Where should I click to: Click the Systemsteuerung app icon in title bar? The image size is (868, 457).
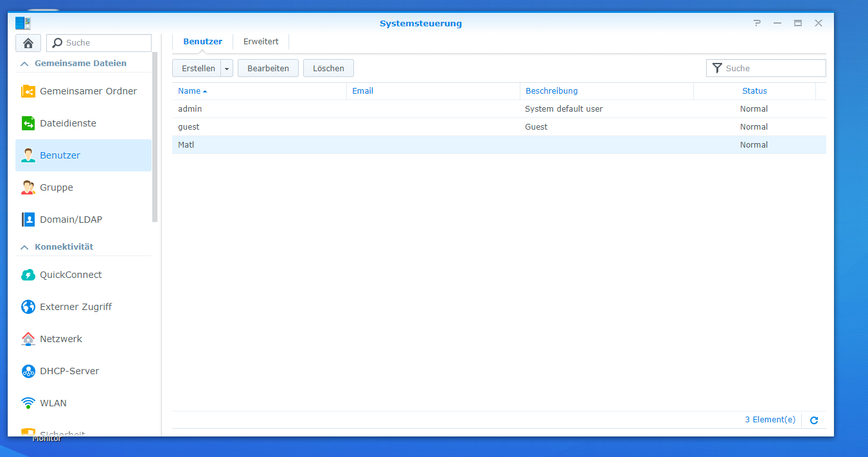[x=23, y=23]
